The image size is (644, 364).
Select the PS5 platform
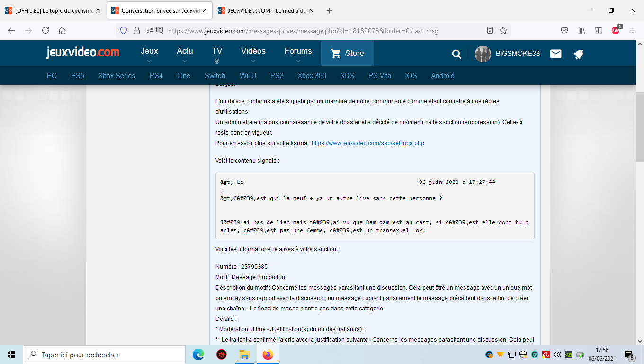point(78,76)
